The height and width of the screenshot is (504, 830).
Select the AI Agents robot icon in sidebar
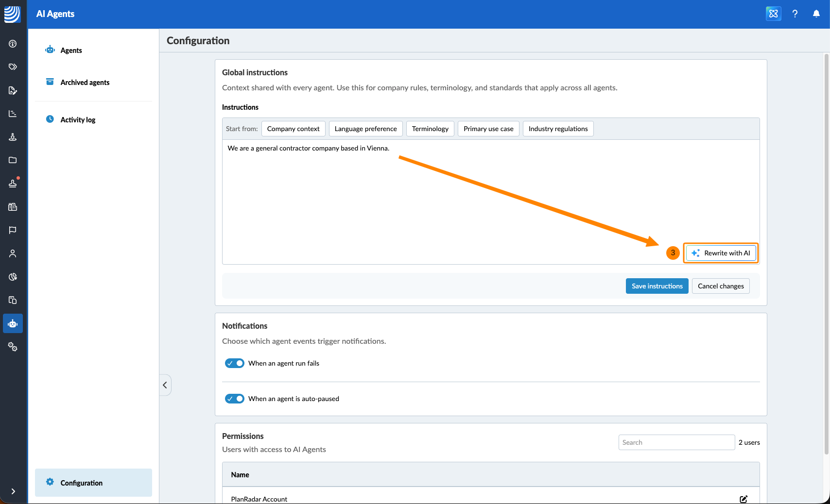[13, 323]
